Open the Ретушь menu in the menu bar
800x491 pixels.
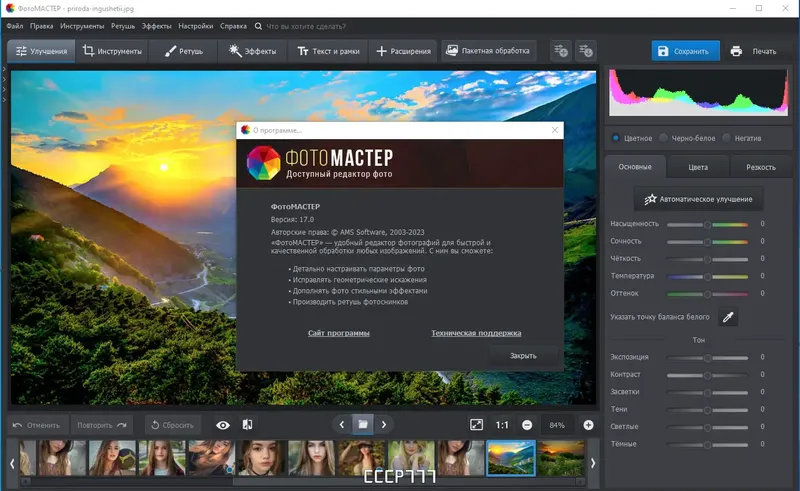click(x=123, y=26)
